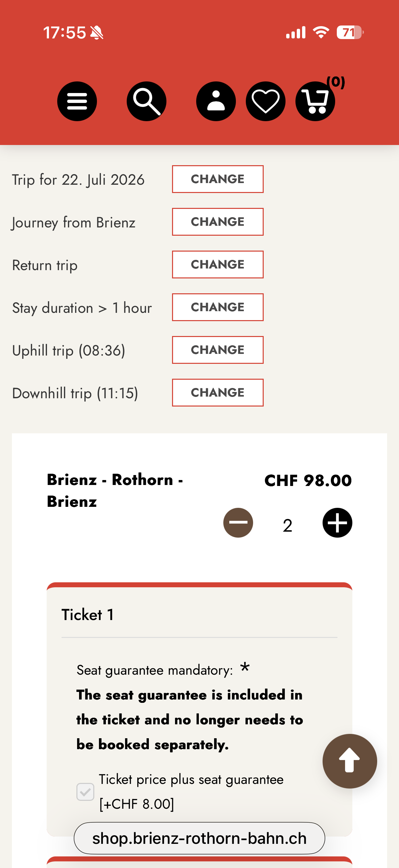The width and height of the screenshot is (399, 868).
Task: Tap the Brienz - Rothorn - Brienz title
Action: click(114, 490)
